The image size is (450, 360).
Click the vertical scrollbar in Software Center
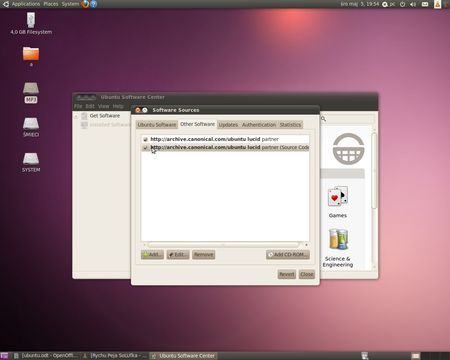[374, 170]
